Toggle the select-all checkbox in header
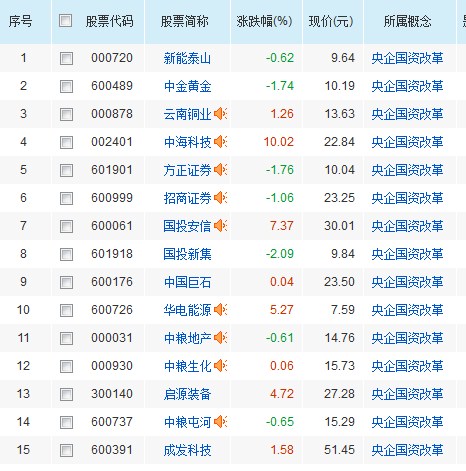The height and width of the screenshot is (471, 466). (65, 21)
